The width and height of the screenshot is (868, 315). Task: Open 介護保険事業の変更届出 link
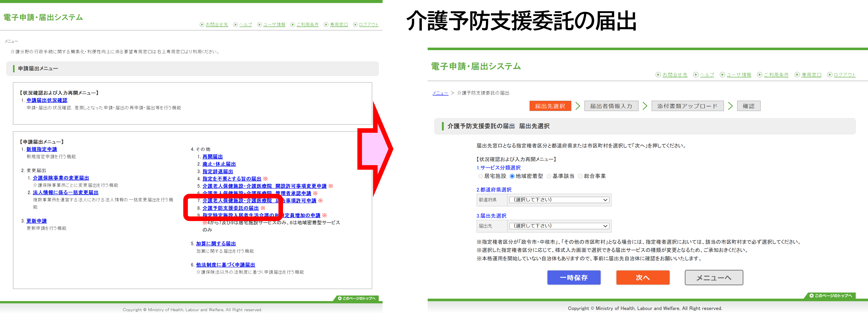[x=61, y=178]
